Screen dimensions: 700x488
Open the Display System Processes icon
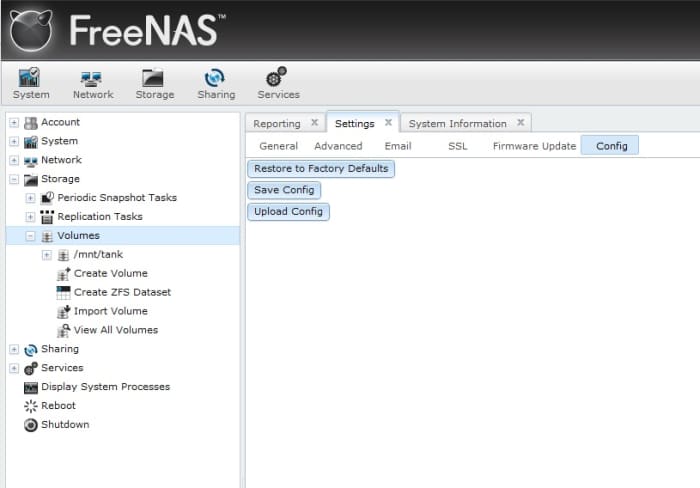[x=30, y=387]
